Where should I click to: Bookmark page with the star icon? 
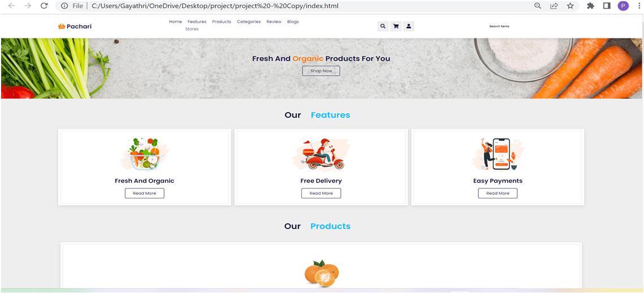[570, 6]
